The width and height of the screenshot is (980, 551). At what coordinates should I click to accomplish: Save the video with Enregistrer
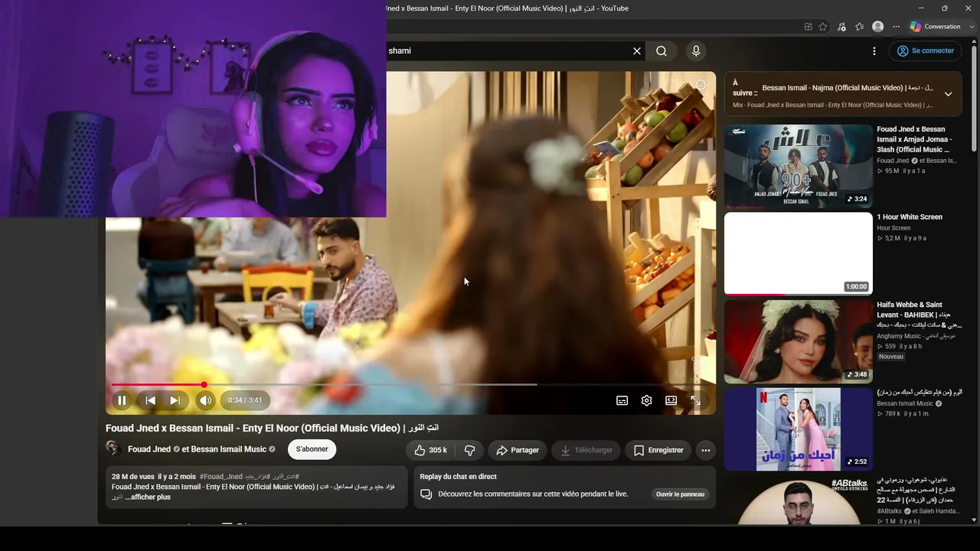[x=658, y=450]
